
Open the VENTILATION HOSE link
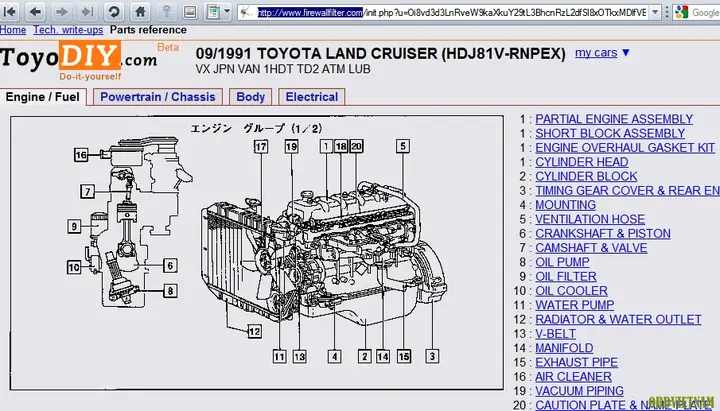(590, 219)
